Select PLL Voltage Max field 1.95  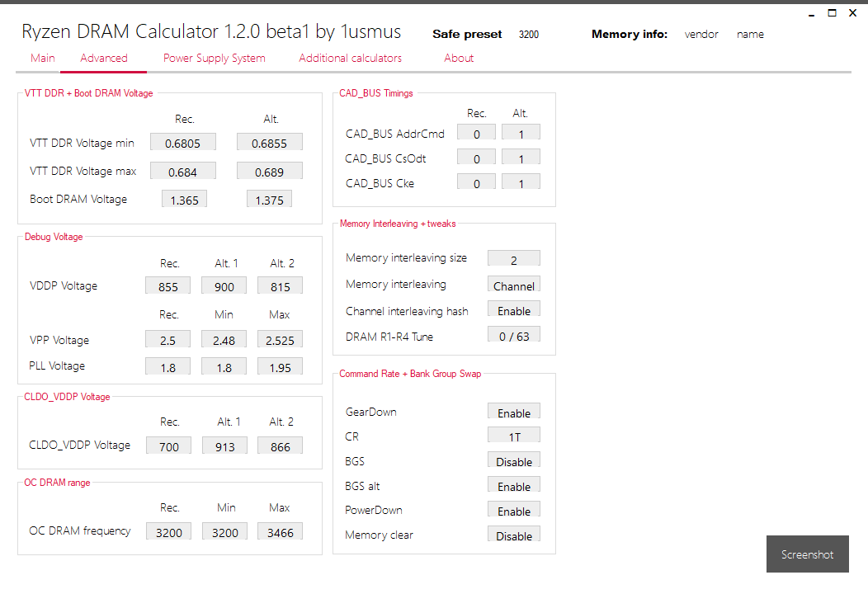(x=280, y=366)
